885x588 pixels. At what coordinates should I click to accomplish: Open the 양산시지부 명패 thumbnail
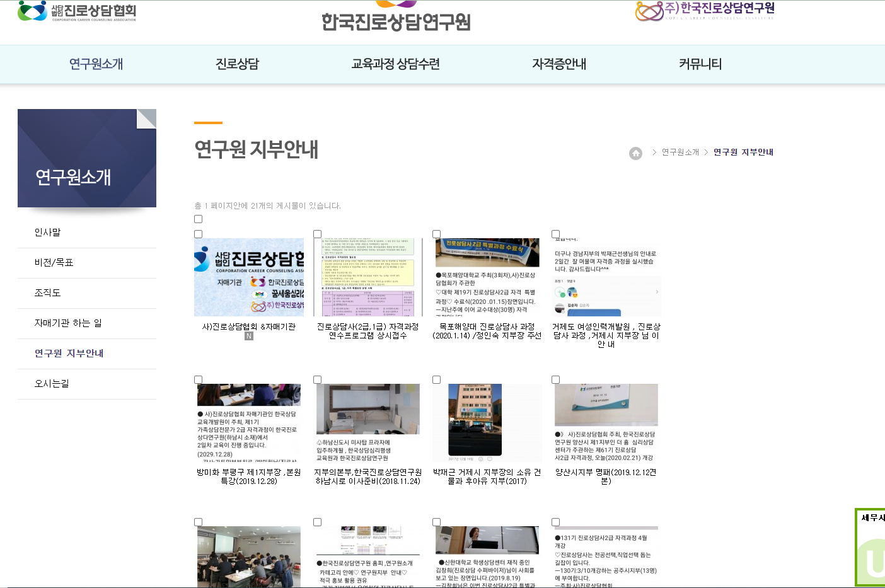[606, 423]
